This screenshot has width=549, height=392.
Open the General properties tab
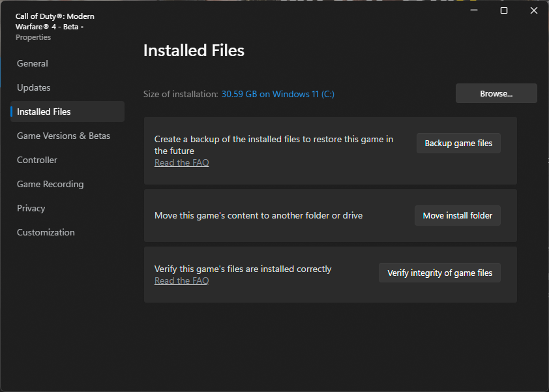coord(32,63)
